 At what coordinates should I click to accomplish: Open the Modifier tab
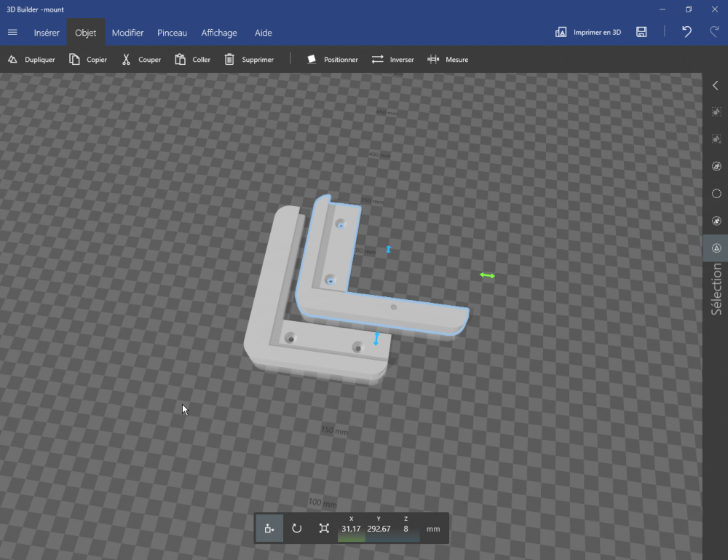click(127, 33)
